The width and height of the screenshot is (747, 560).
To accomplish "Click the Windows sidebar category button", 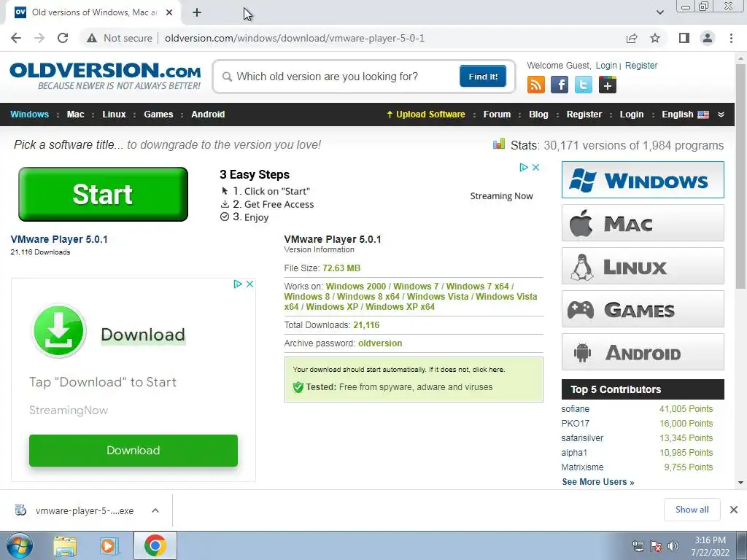I will pyautogui.click(x=643, y=180).
